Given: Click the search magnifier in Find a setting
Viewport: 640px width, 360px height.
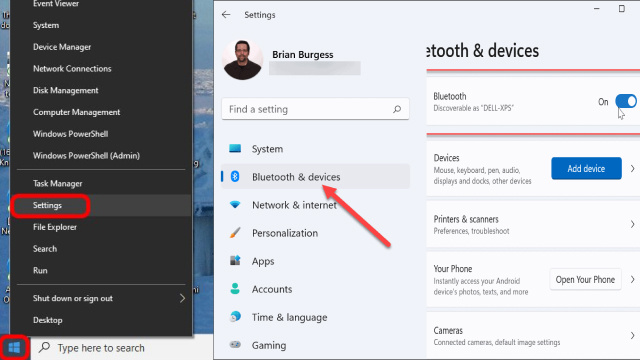Looking at the screenshot, I should [x=397, y=109].
